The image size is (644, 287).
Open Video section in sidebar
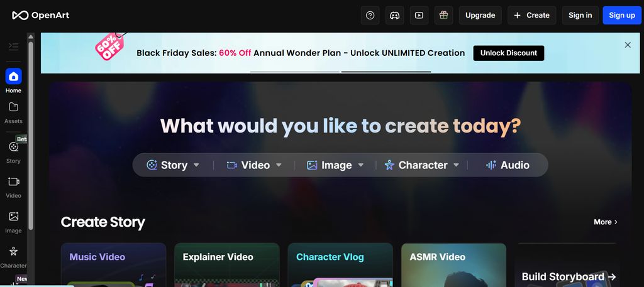14,187
